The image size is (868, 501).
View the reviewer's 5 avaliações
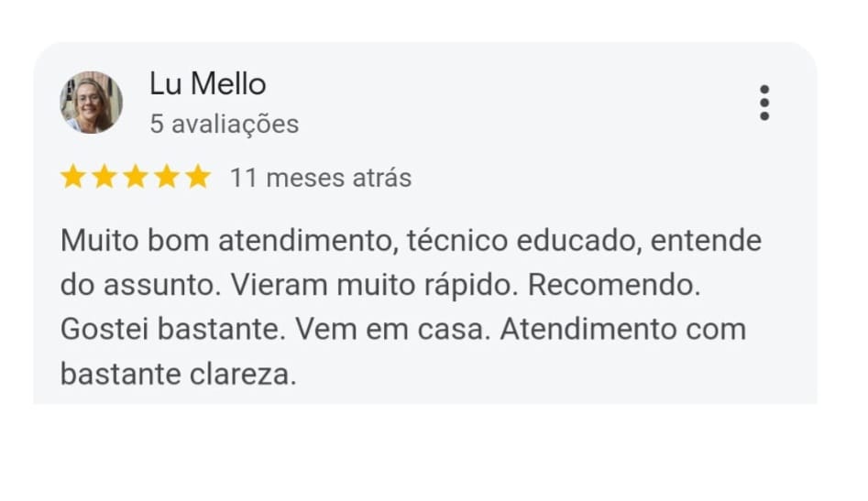click(224, 124)
